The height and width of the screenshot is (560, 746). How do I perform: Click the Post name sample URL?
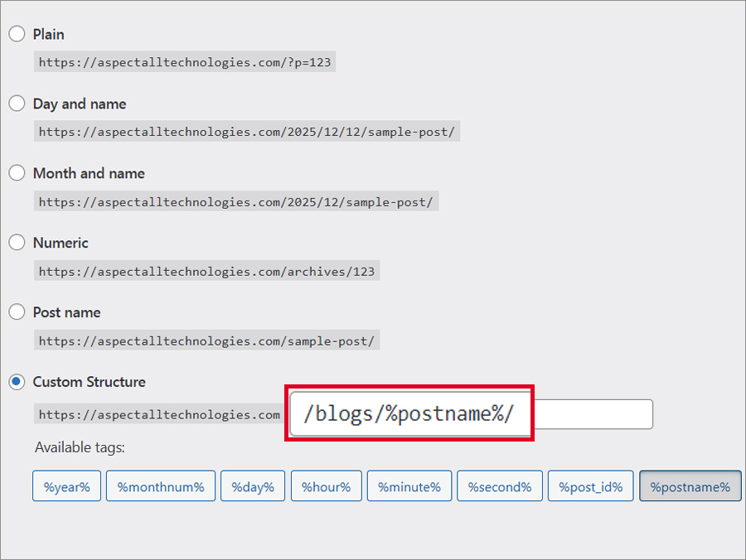pyautogui.click(x=205, y=340)
